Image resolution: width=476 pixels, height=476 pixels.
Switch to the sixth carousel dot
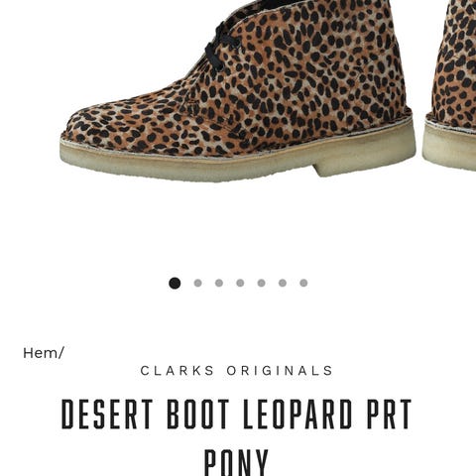click(x=283, y=283)
